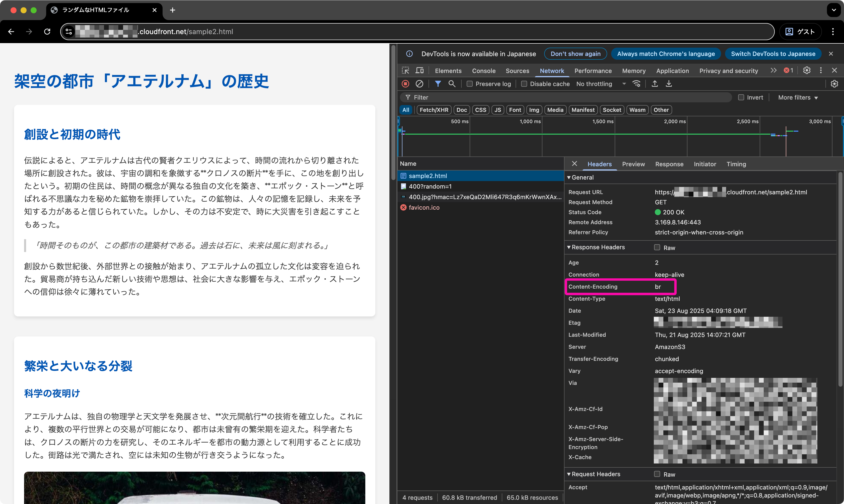
Task: Enable the Disable cache checkbox
Action: click(524, 83)
